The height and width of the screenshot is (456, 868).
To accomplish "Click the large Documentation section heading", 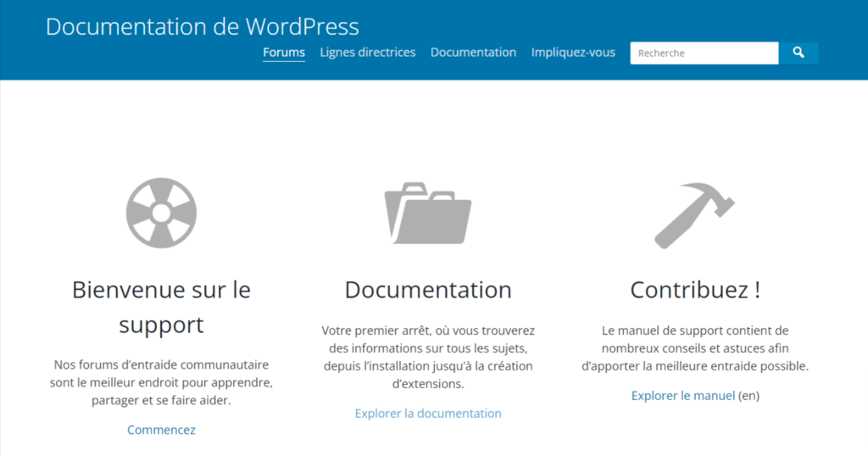I will tap(428, 290).
